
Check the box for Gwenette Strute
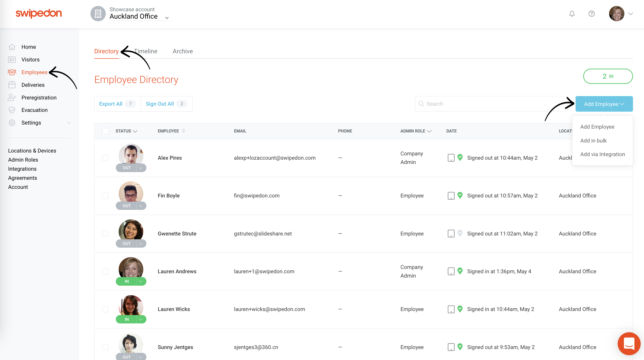[x=105, y=234]
